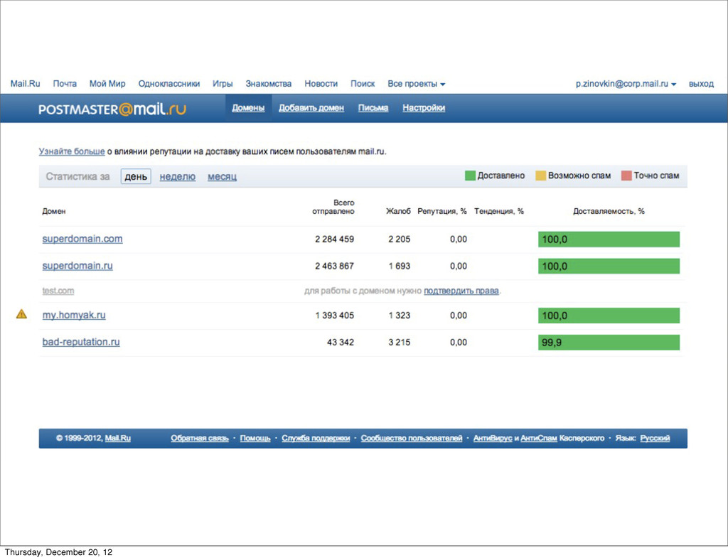Open the my.homyak.ru domain link

point(74,315)
